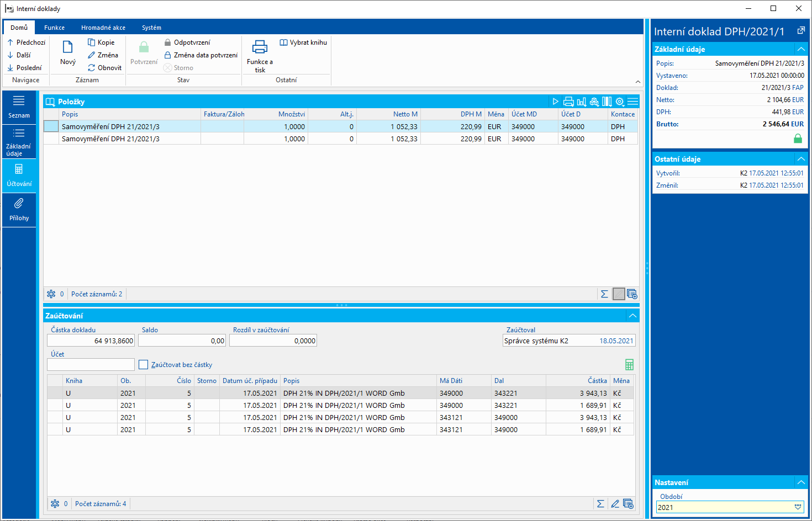Click into the Účet input field
The image size is (812, 521).
click(91, 365)
